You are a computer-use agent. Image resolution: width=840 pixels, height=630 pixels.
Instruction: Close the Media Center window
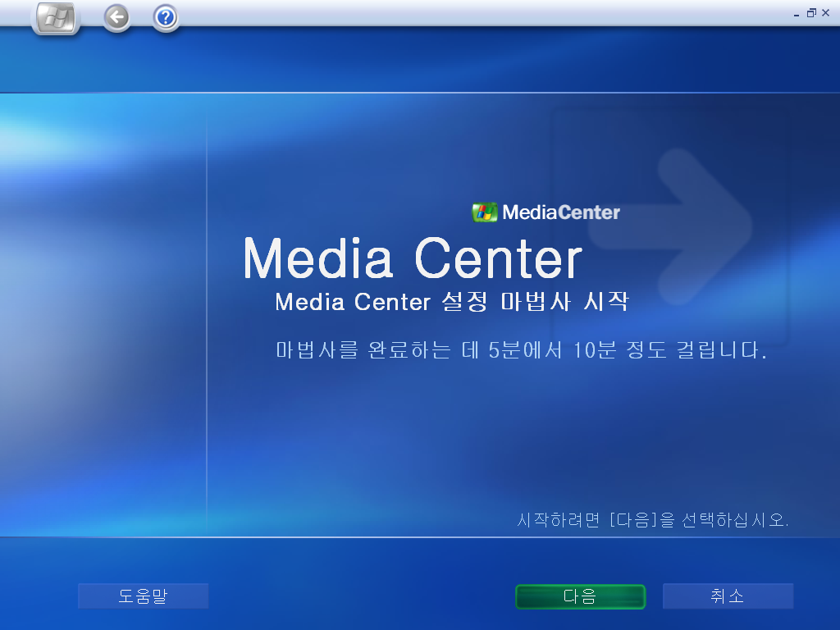[x=825, y=13]
